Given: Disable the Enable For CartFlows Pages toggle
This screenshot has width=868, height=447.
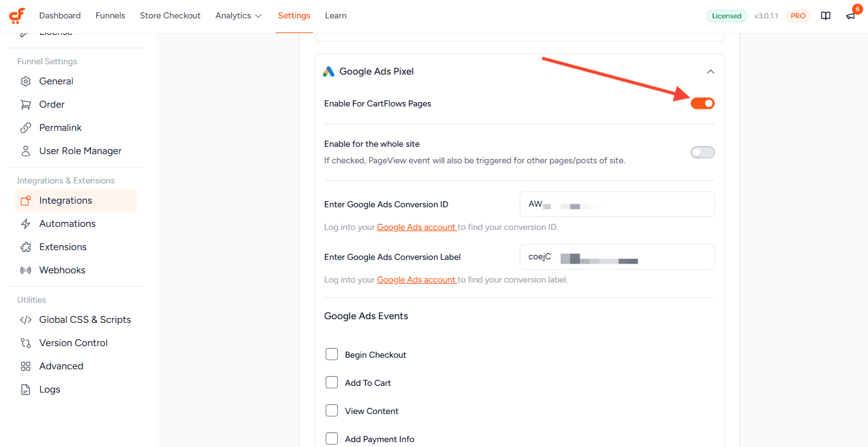Looking at the screenshot, I should (703, 103).
